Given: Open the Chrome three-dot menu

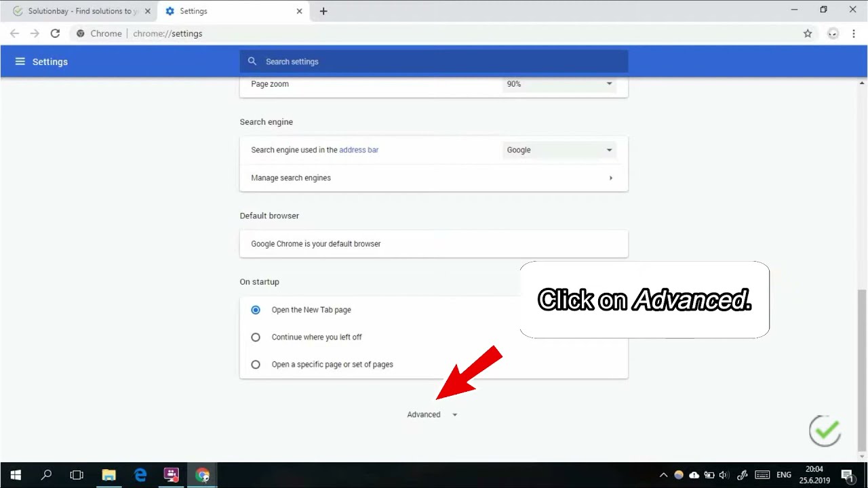Looking at the screenshot, I should click(x=854, y=33).
